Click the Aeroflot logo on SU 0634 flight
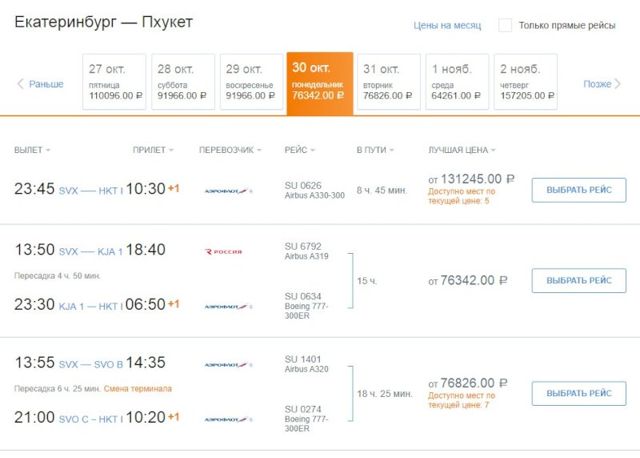Viewport: 640px width, 458px height. [229, 306]
